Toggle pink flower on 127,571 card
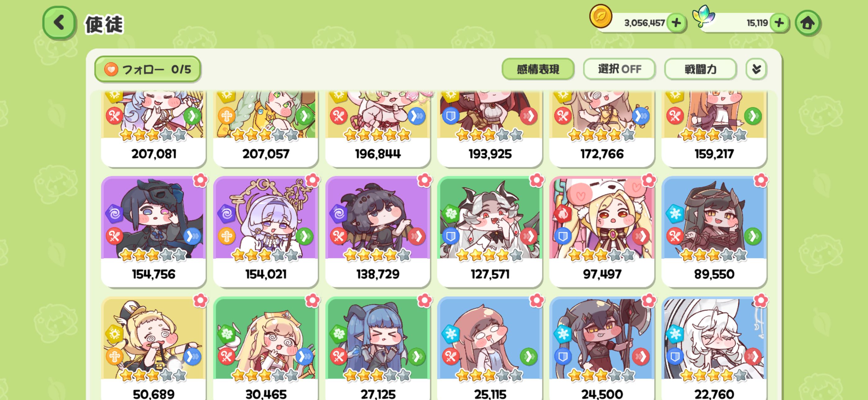This screenshot has height=400, width=868. [536, 180]
